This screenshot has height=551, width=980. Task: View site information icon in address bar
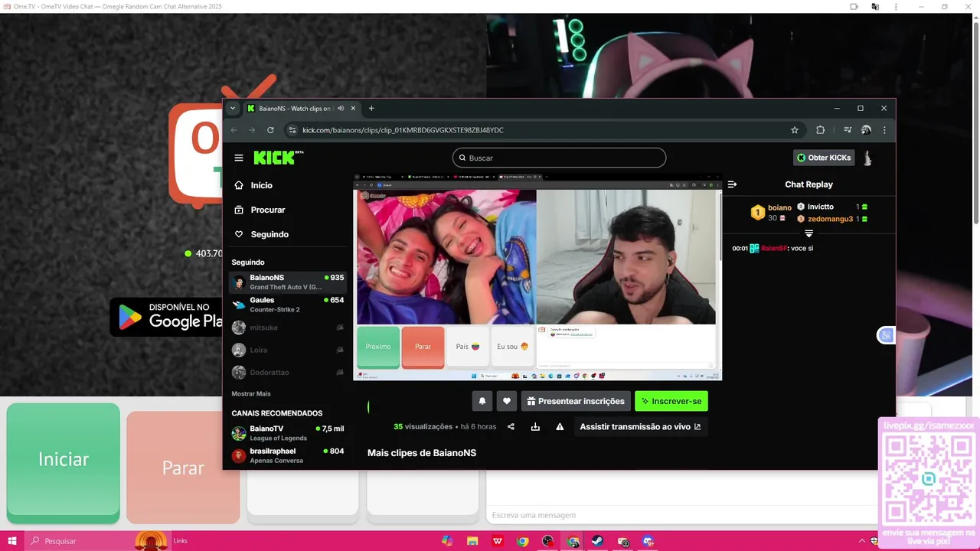click(x=291, y=130)
